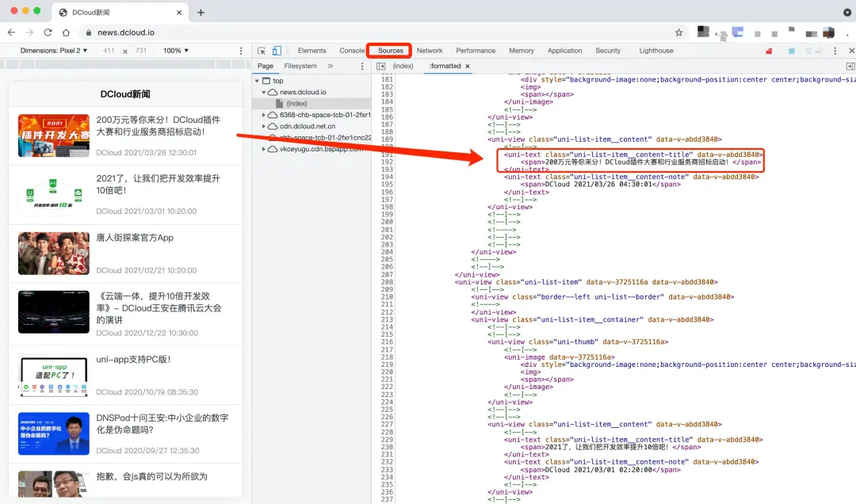Go to the browser home icon
856x504 pixels.
pos(66,32)
